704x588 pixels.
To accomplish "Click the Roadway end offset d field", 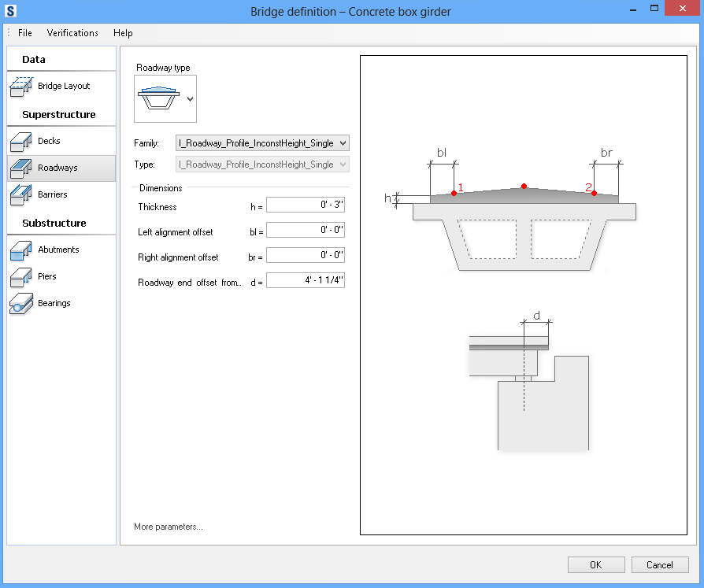I will click(x=306, y=279).
